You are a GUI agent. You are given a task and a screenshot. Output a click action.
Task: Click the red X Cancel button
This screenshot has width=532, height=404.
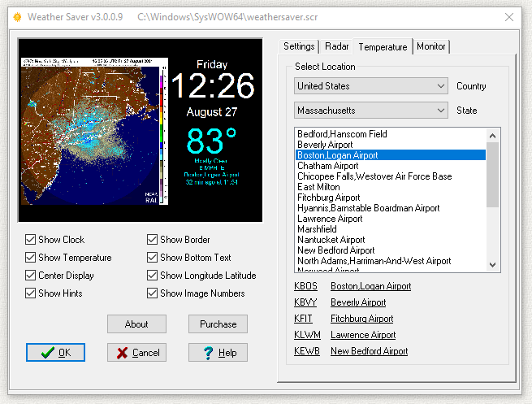coord(136,353)
